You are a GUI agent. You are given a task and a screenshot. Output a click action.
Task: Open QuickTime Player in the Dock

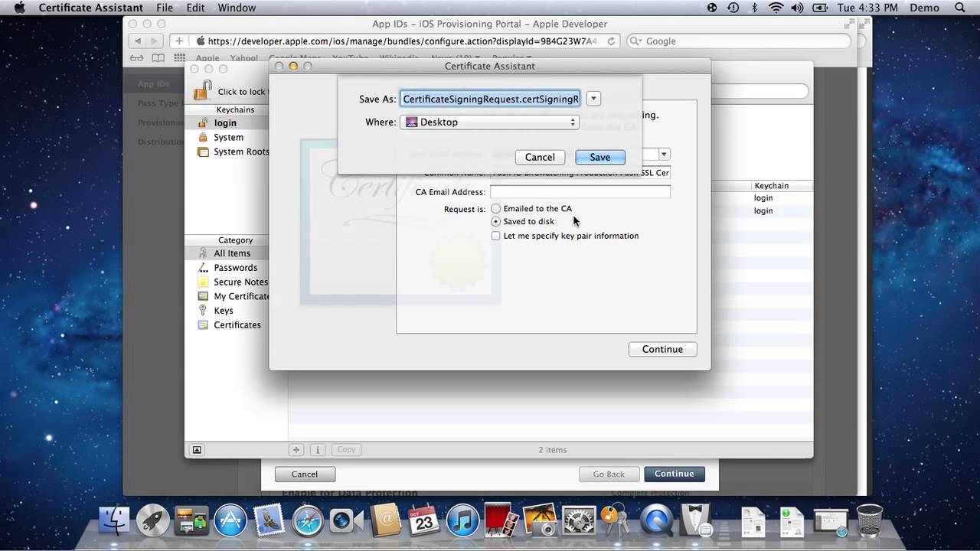pyautogui.click(x=656, y=521)
